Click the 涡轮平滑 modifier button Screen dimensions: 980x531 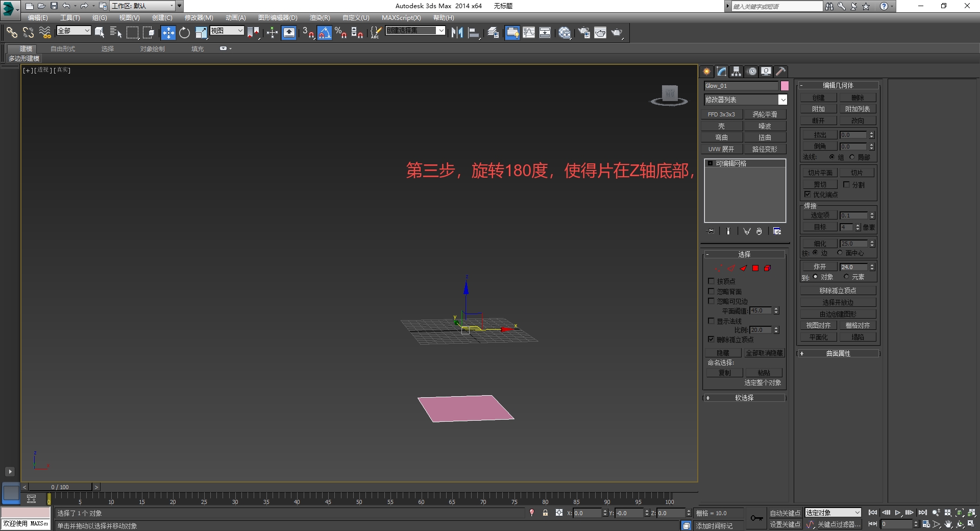tap(765, 114)
